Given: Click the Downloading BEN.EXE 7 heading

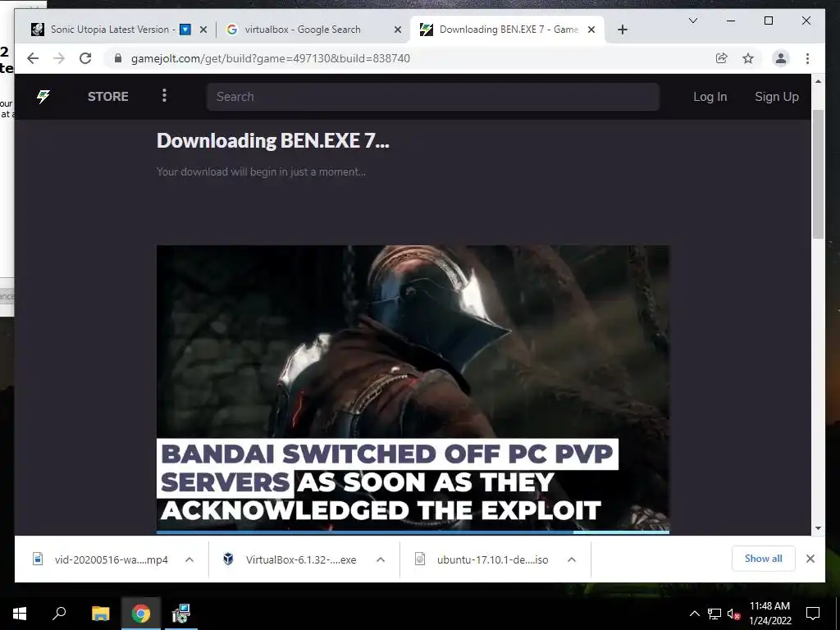Looking at the screenshot, I should [272, 141].
